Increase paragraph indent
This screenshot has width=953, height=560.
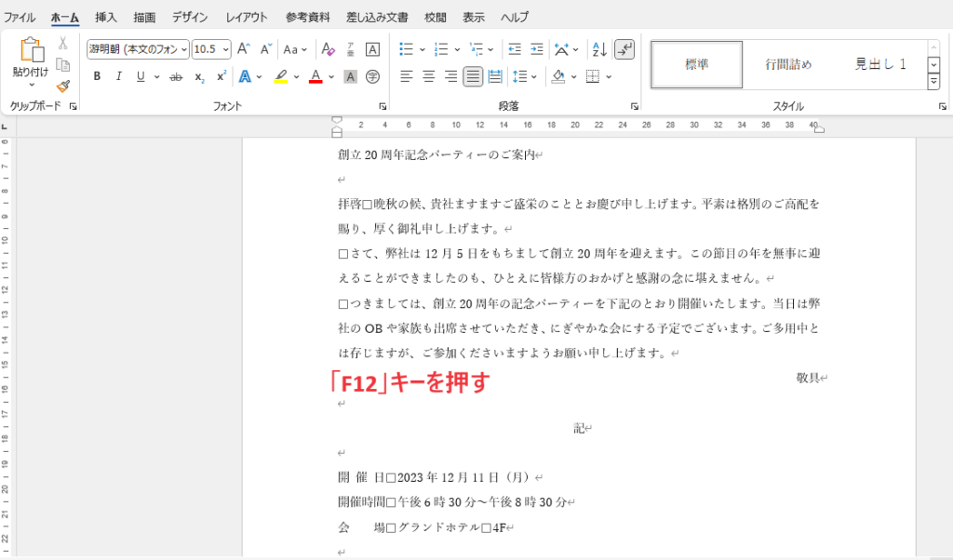pos(537,49)
